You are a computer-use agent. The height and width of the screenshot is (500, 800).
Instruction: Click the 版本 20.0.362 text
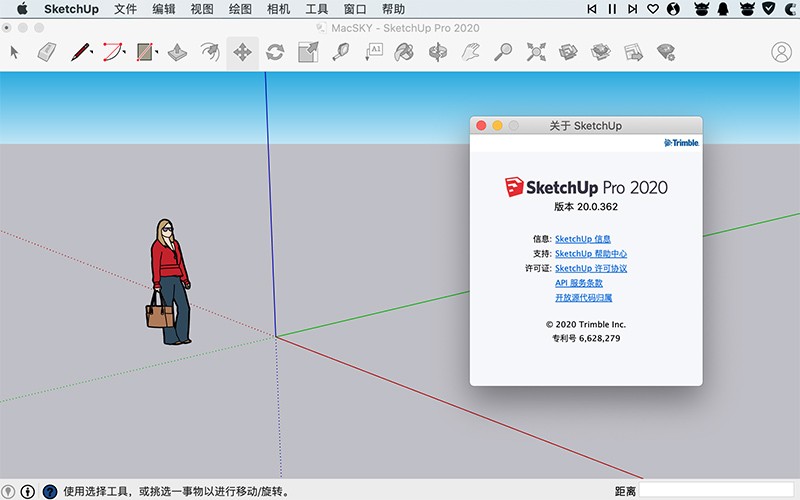pos(586,207)
